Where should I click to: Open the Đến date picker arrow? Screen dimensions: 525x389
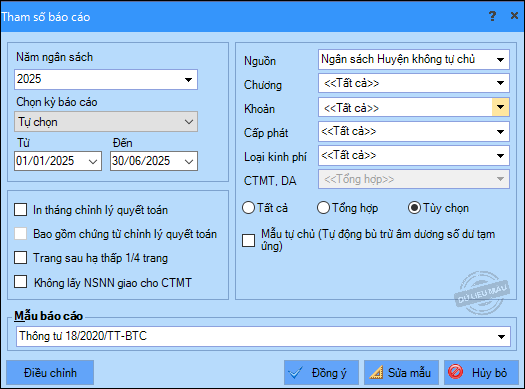click(189, 161)
